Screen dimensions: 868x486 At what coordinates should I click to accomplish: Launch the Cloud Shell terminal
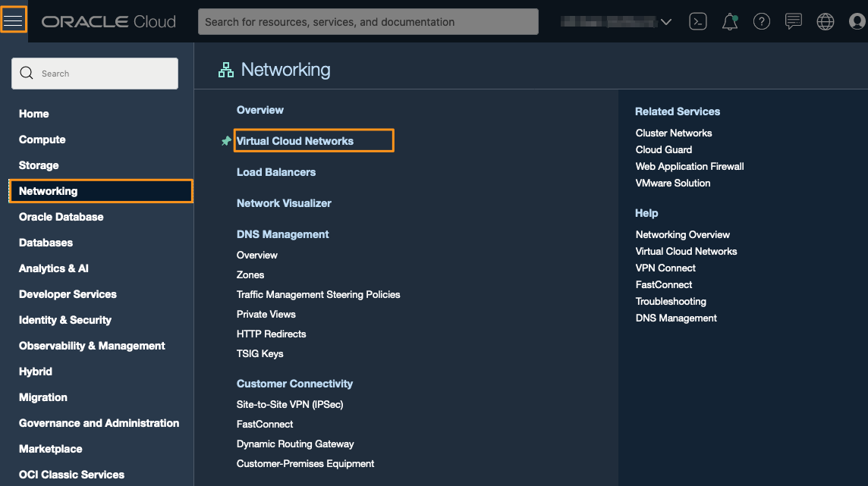point(697,21)
